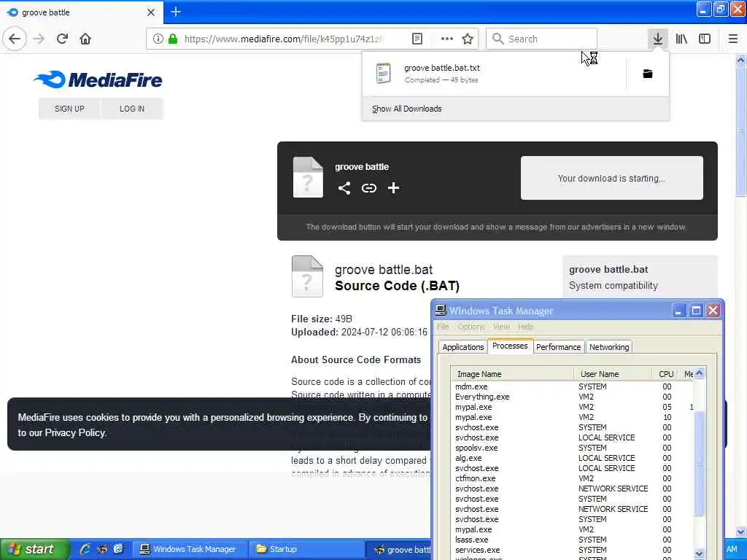Viewport: 747px width, 560px height.
Task: Switch to the Applications tab
Action: [x=462, y=347]
